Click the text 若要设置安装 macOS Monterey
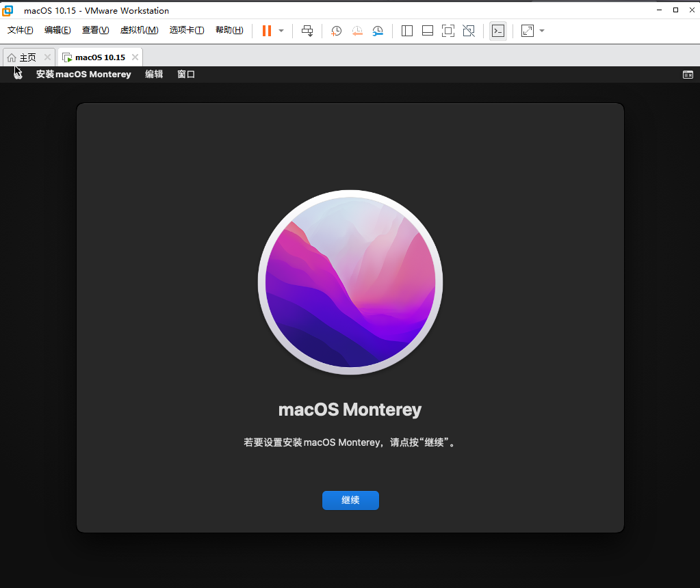Image resolution: width=700 pixels, height=588 pixels. click(311, 442)
